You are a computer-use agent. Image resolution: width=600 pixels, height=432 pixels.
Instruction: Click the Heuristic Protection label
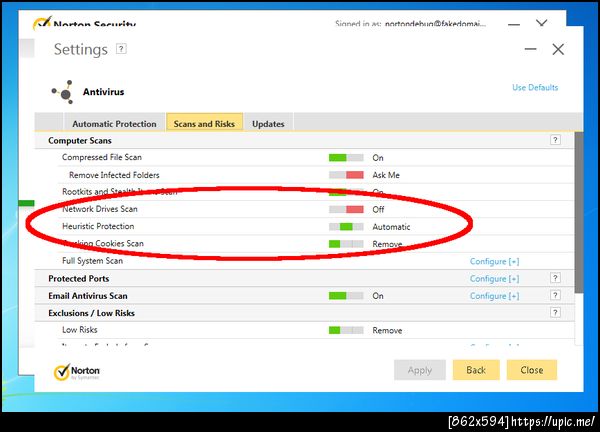(x=98, y=226)
